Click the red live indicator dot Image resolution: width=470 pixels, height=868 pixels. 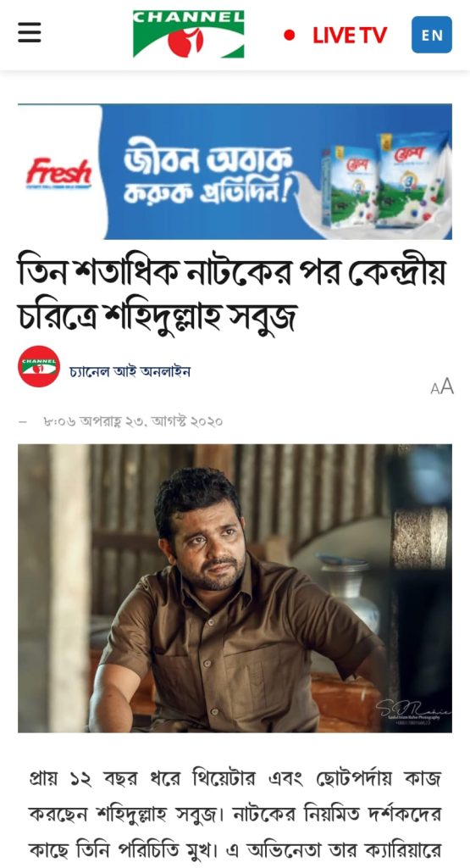pos(289,36)
